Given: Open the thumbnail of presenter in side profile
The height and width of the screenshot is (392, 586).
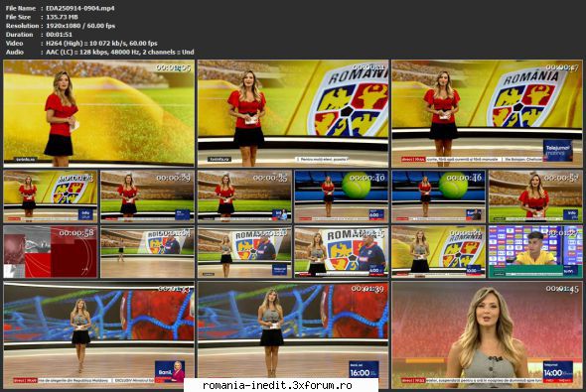Looking at the screenshot, I should tap(99, 113).
